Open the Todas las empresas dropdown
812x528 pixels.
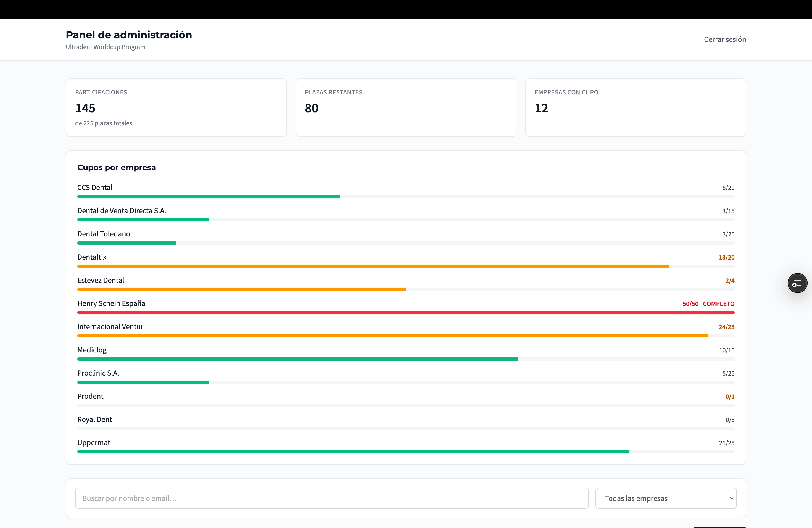tap(666, 498)
